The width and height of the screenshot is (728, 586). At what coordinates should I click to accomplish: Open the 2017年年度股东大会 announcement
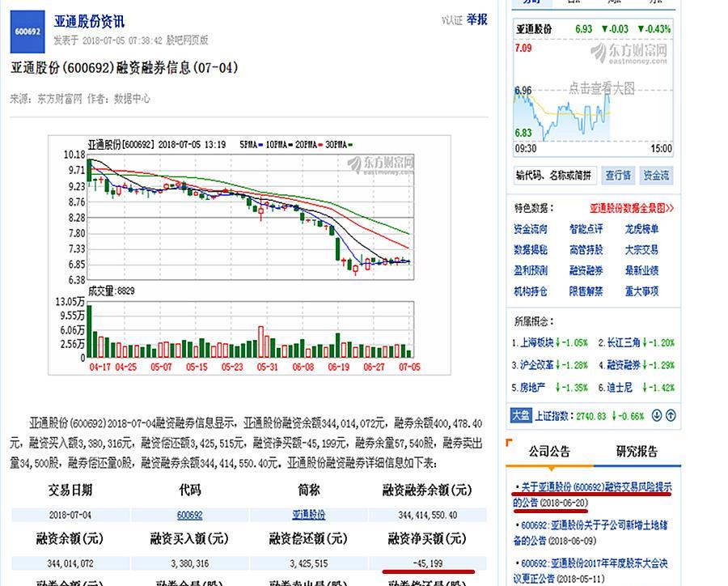(x=590, y=571)
